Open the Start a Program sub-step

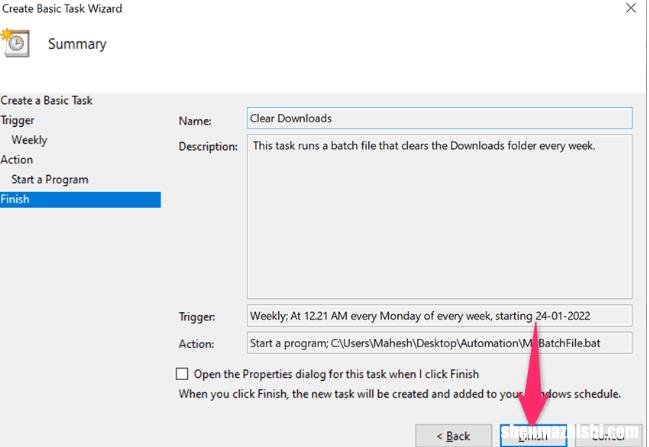pos(50,180)
